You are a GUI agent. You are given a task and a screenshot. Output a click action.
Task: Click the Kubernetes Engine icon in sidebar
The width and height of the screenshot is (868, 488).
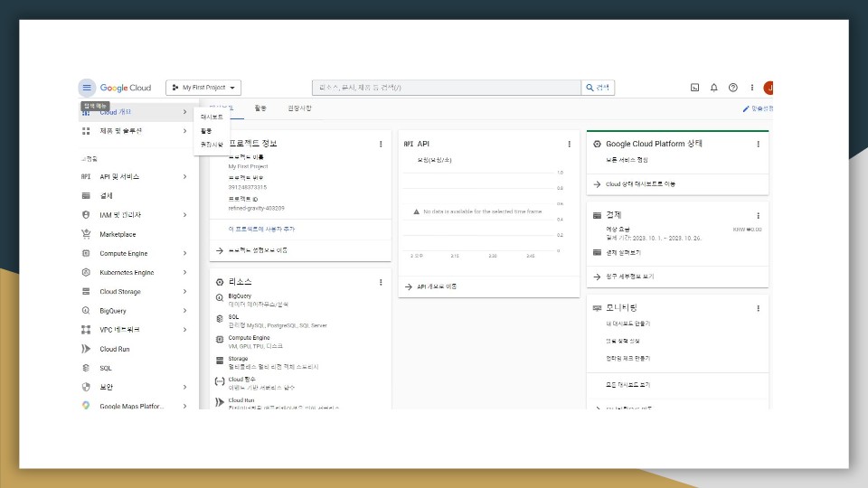pos(86,272)
